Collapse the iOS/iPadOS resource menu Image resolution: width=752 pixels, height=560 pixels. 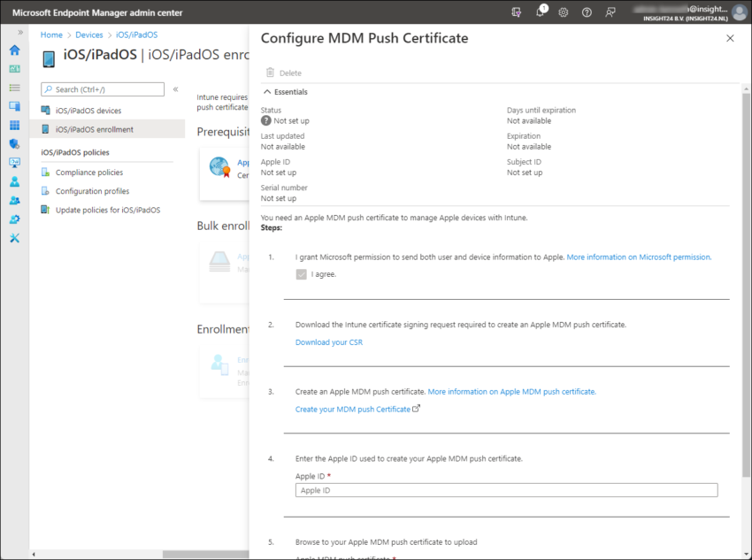175,89
